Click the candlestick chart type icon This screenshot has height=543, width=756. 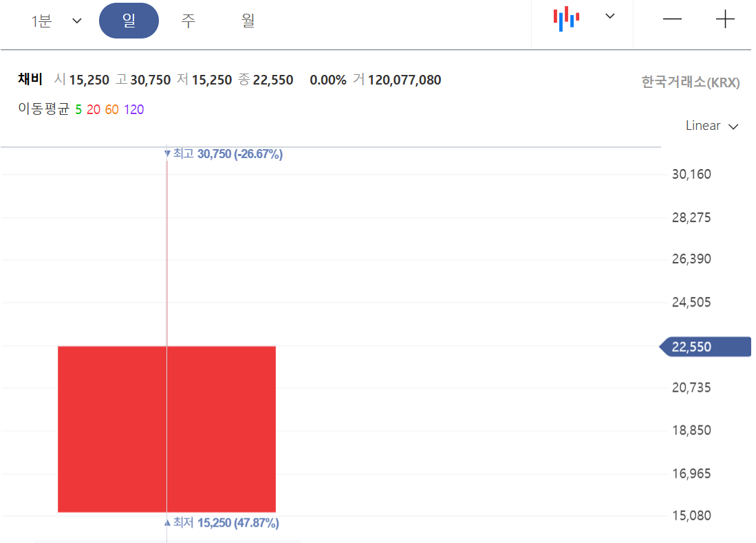click(566, 19)
